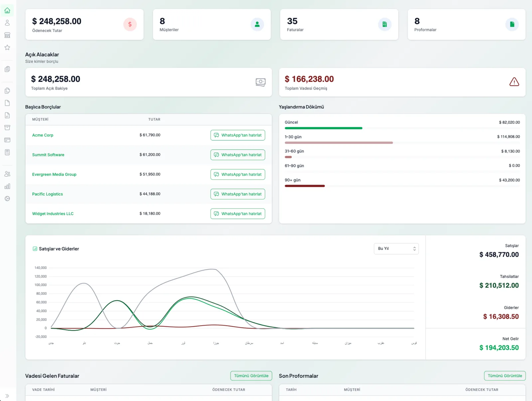Open Evergreen Media Group customer link

tap(54, 174)
